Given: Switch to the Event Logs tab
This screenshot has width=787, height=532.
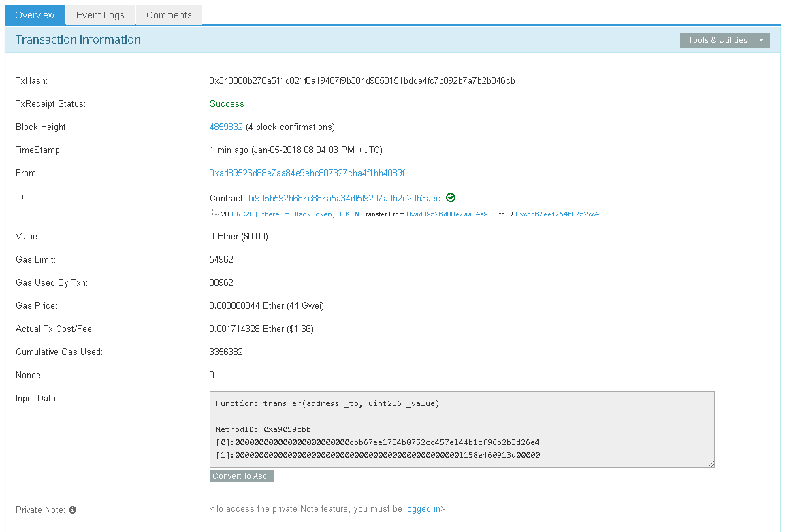Looking at the screenshot, I should 99,14.
